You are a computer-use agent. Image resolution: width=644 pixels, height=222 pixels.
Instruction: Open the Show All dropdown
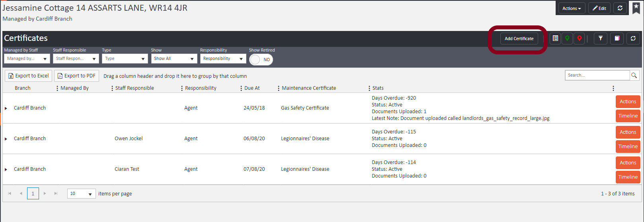click(174, 59)
